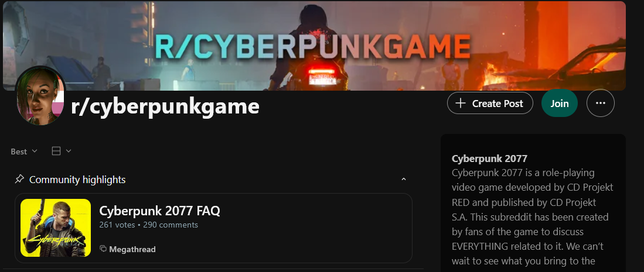Click the Create Post button
The width and height of the screenshot is (644, 272).
point(490,103)
